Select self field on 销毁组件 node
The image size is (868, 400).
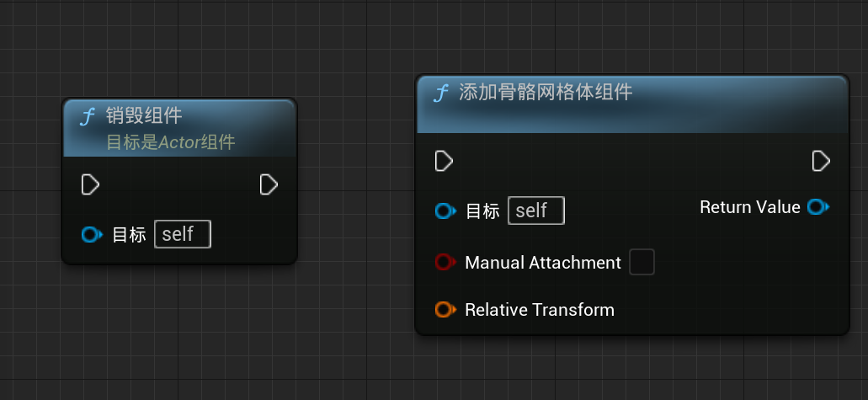click(x=183, y=234)
